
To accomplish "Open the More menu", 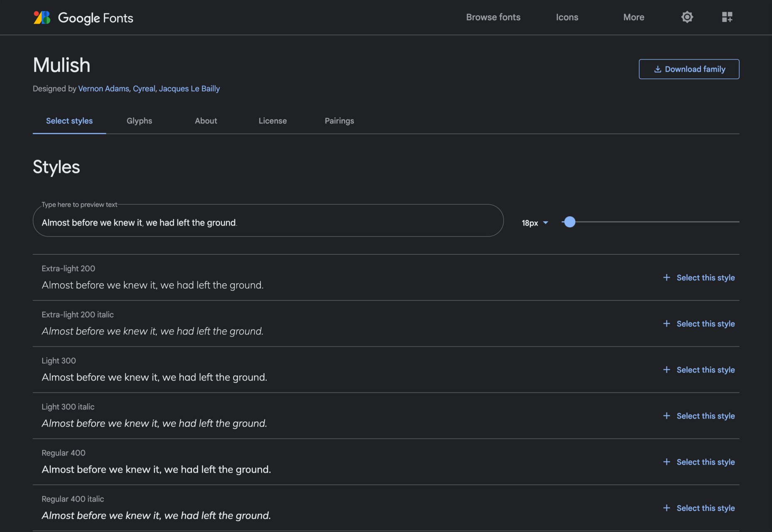I will pyautogui.click(x=634, y=17).
